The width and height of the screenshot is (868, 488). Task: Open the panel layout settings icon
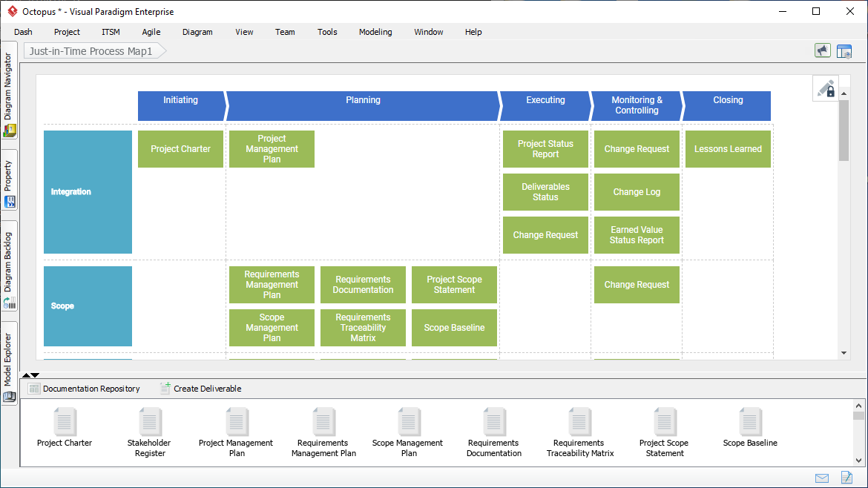(x=844, y=51)
